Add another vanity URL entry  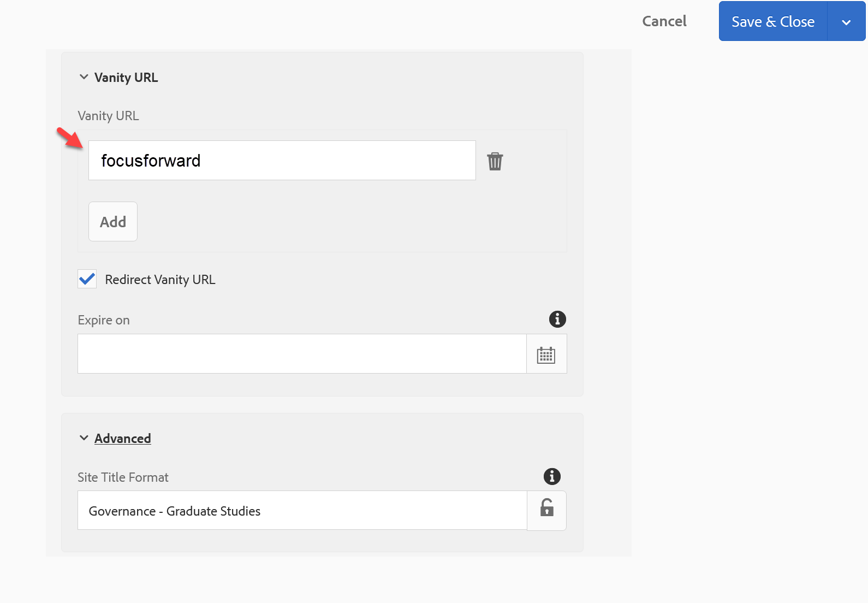point(113,222)
